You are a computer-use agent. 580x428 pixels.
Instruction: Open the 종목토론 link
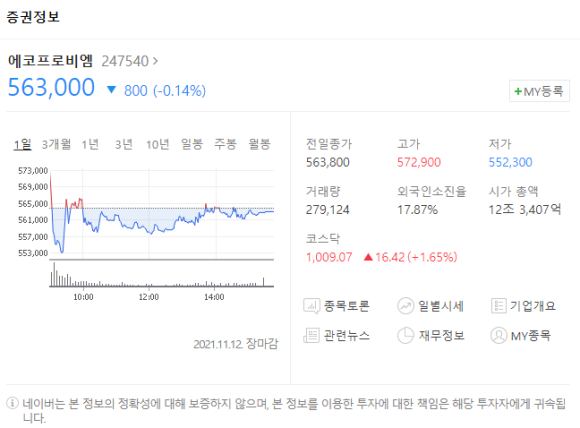347,306
